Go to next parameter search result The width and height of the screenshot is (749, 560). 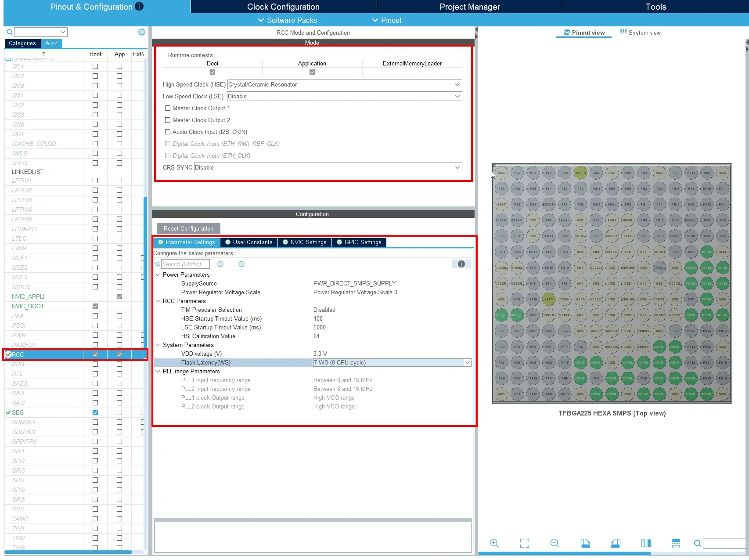click(x=241, y=264)
